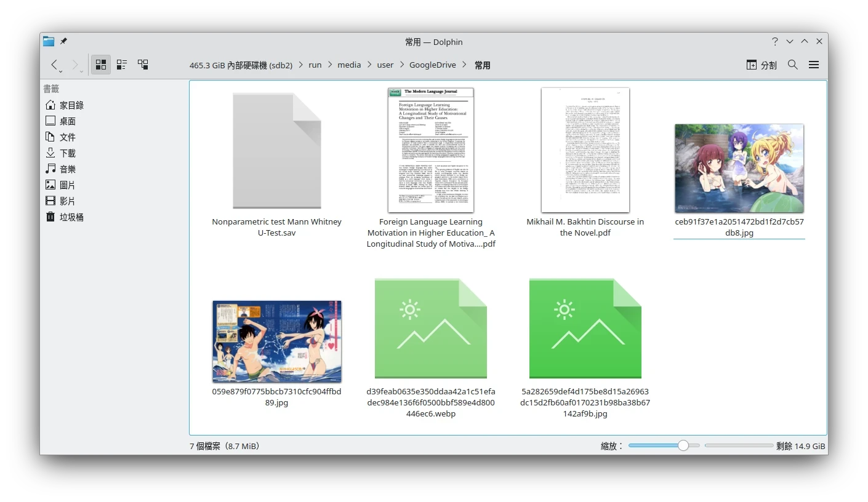868x502 pixels.
Task: Expand the chevron after the GoogleDrive breadcrumb
Action: pyautogui.click(x=464, y=65)
